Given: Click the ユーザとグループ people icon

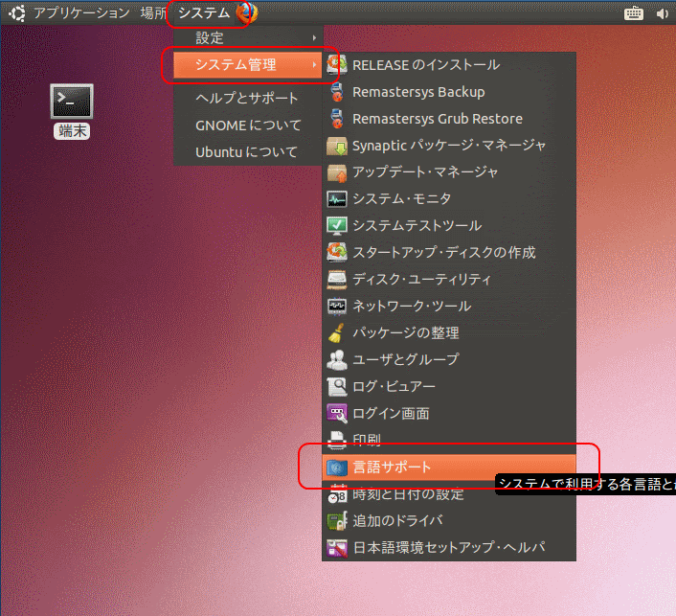Looking at the screenshot, I should point(337,360).
